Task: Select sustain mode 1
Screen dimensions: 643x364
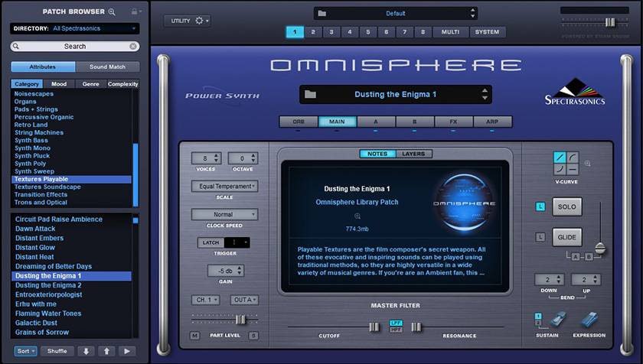Action: point(538,316)
